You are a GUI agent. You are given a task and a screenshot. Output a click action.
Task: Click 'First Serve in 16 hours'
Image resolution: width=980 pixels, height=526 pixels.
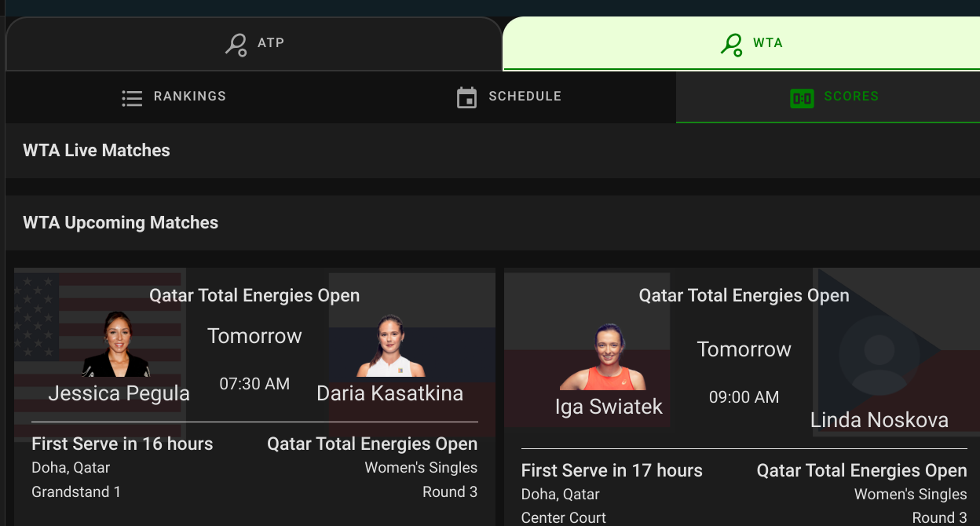coord(122,444)
